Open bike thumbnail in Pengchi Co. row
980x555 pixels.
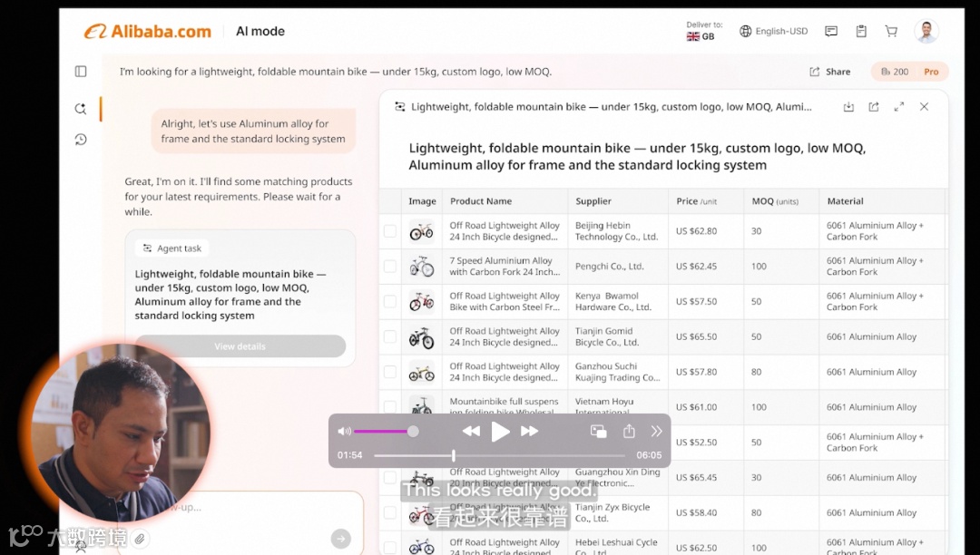tap(421, 266)
